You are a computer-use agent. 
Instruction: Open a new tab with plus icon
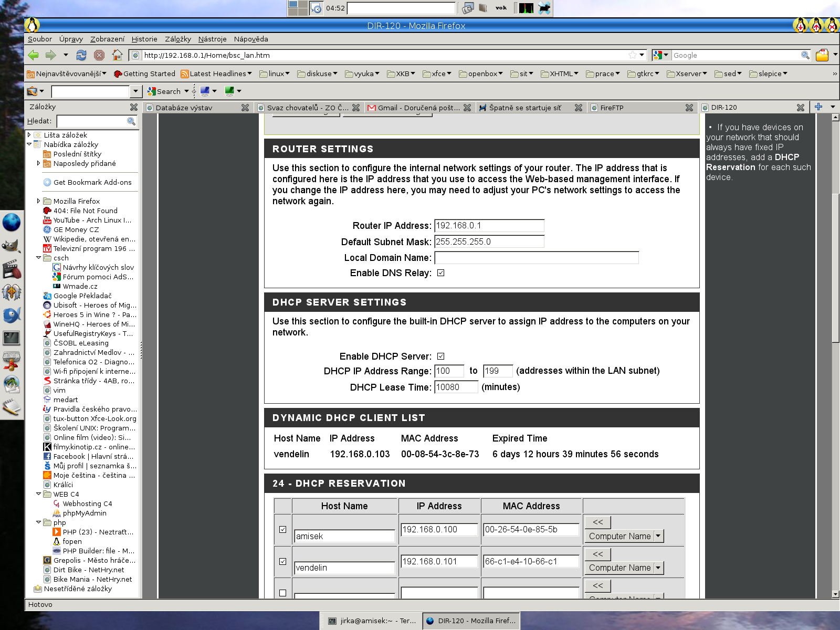click(x=818, y=107)
